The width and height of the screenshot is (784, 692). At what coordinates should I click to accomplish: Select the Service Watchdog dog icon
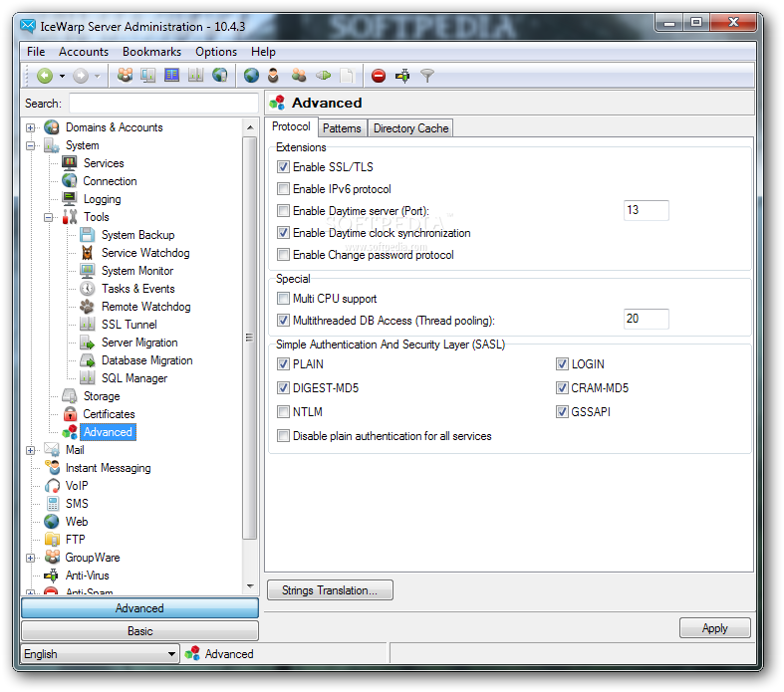[88, 253]
